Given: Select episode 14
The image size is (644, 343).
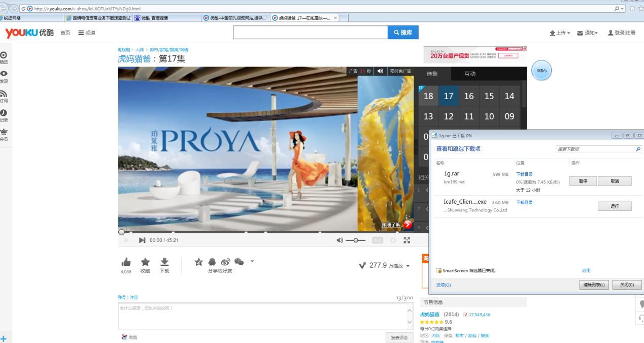Looking at the screenshot, I should click(x=510, y=96).
